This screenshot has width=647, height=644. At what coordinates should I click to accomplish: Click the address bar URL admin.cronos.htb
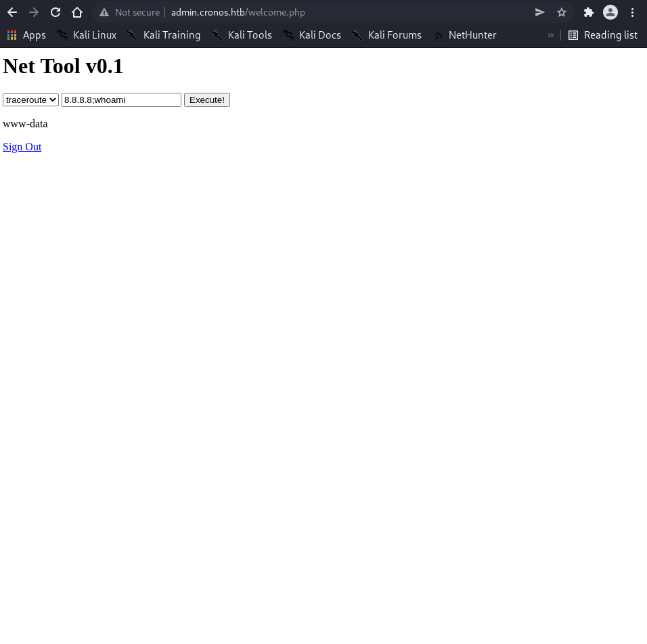point(238,12)
